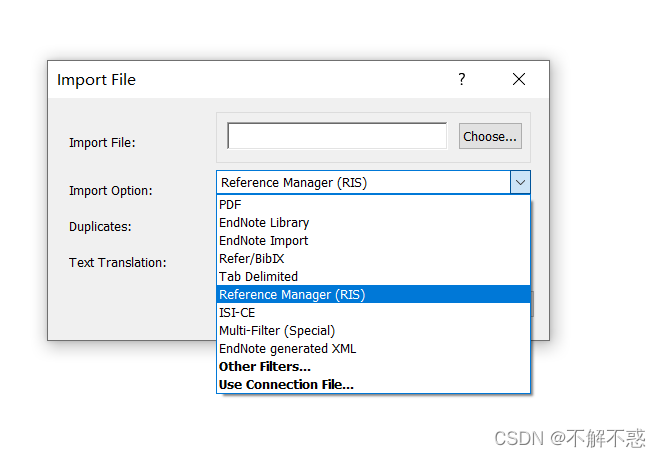Pick Refer/BibIX from the list
The image size is (661, 457).
coord(373,258)
